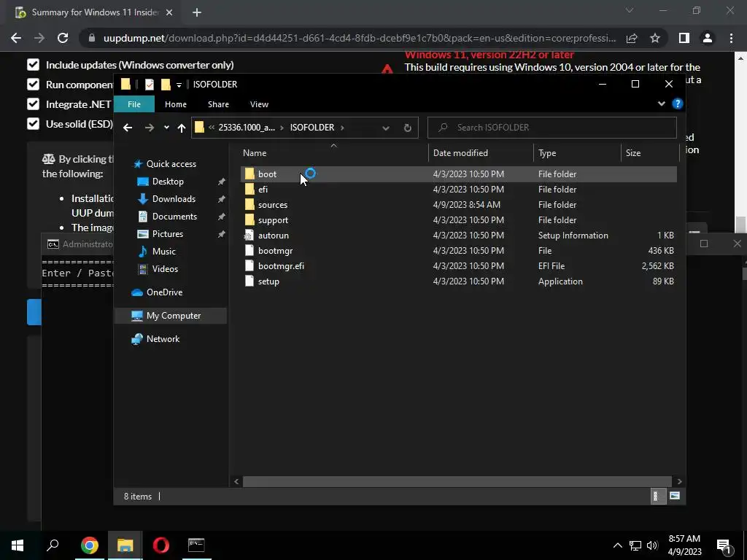Image resolution: width=747 pixels, height=560 pixels.
Task: Click ISOFOLDER breadcrumb in address bar
Action: pos(312,128)
